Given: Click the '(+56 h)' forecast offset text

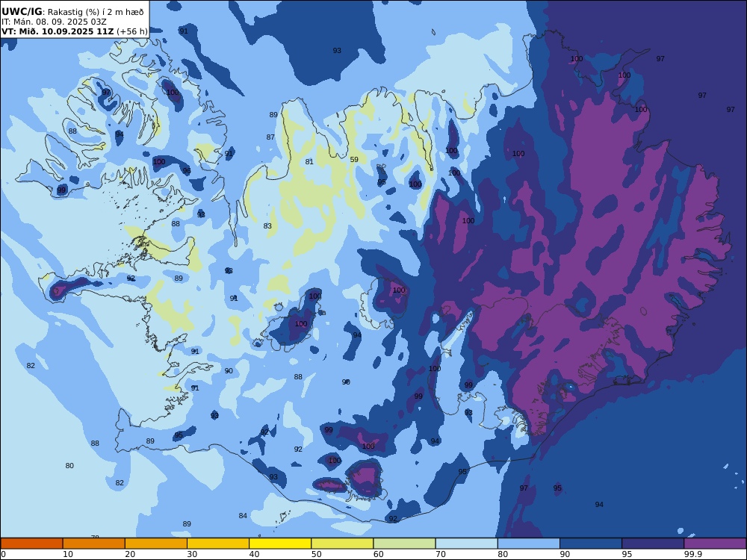Looking at the screenshot, I should [132, 31].
